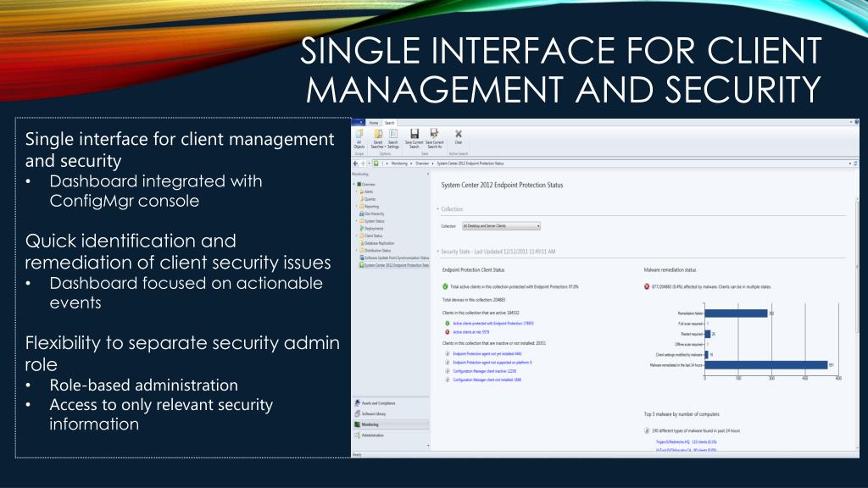The width and height of the screenshot is (868, 488).
Task: Click the Save Current Search icon
Action: [x=414, y=133]
